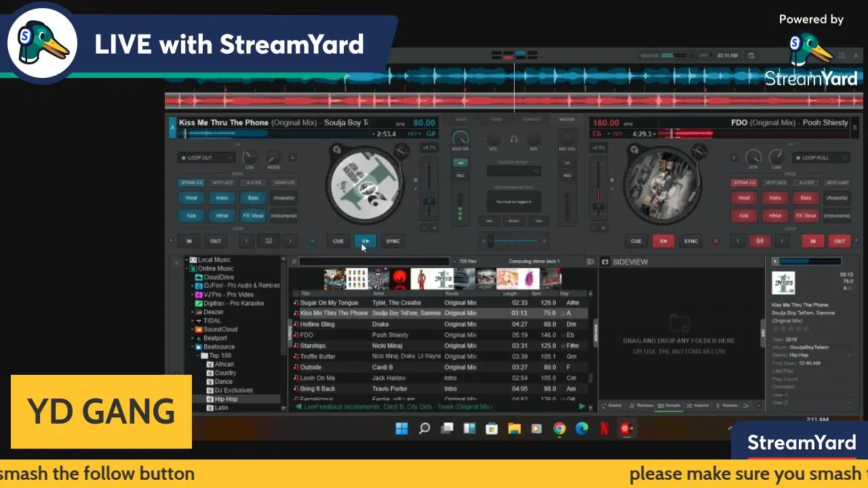
Task: Toggle the FX: Vocal pad on deck A
Action: 253,216
